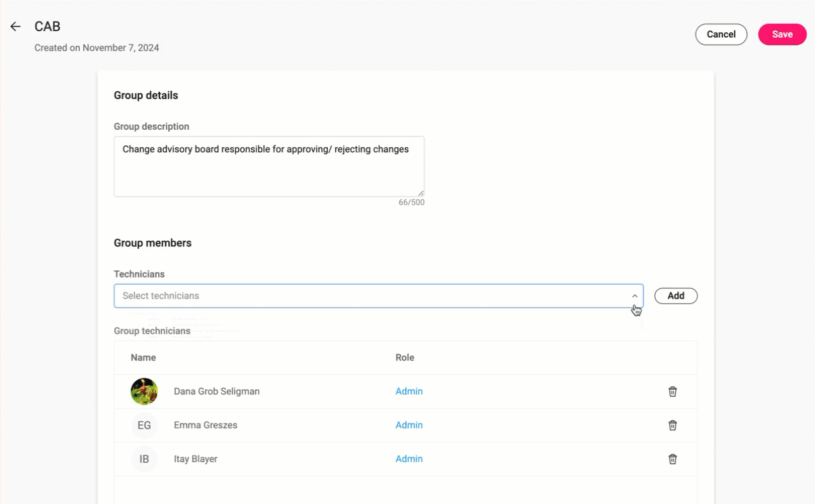Open Admin role link for Dana
This screenshot has width=815, height=504.
409,391
